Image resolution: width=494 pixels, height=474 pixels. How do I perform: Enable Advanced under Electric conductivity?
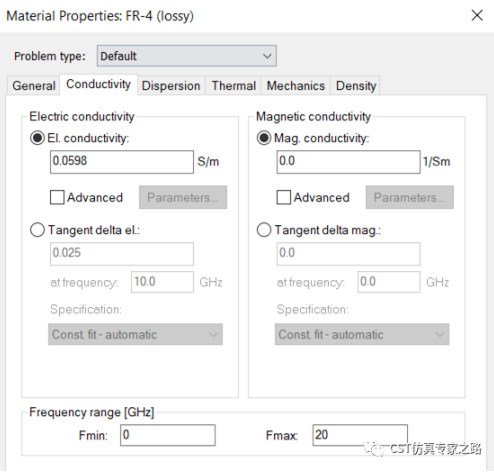[57, 197]
